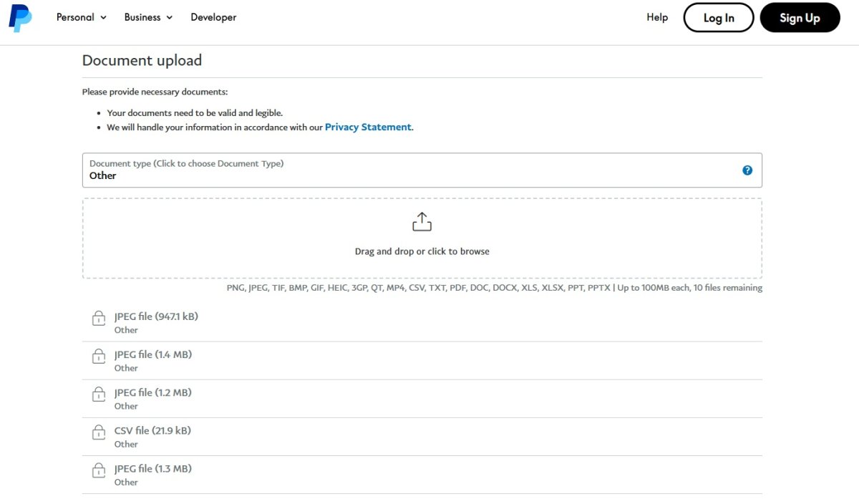Click the supported file formats line
The image size is (859, 504).
495,288
